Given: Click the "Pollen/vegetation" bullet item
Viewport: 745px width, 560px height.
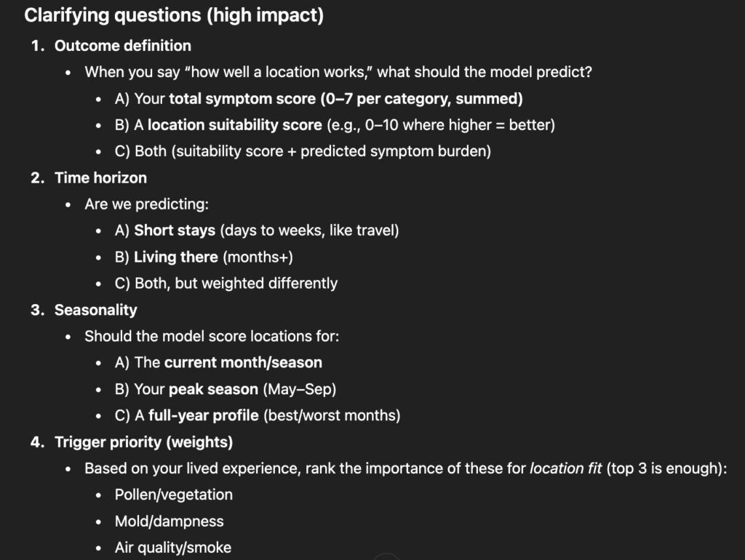Looking at the screenshot, I should pos(173,495).
